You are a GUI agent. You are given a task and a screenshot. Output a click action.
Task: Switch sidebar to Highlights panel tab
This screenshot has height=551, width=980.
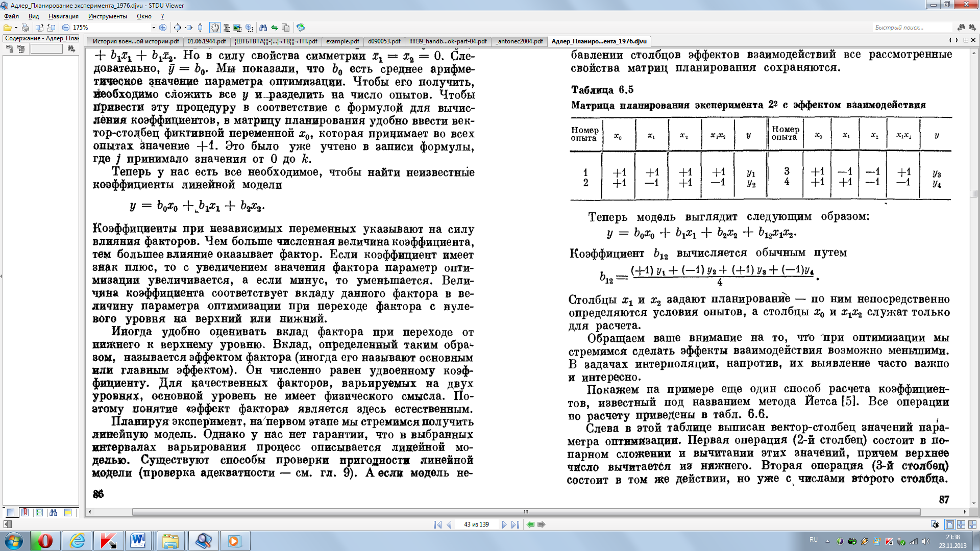[x=67, y=512]
